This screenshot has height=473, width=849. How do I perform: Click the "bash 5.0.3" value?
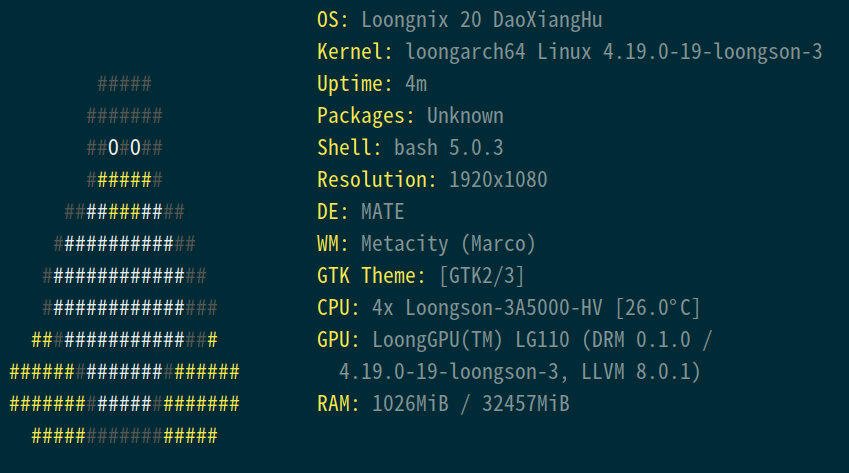448,148
